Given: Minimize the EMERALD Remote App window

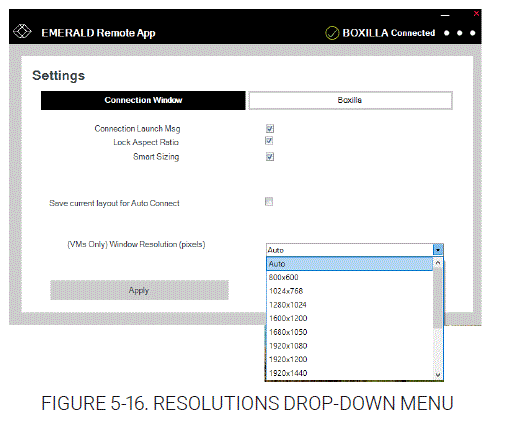Looking at the screenshot, I should pyautogui.click(x=445, y=15).
